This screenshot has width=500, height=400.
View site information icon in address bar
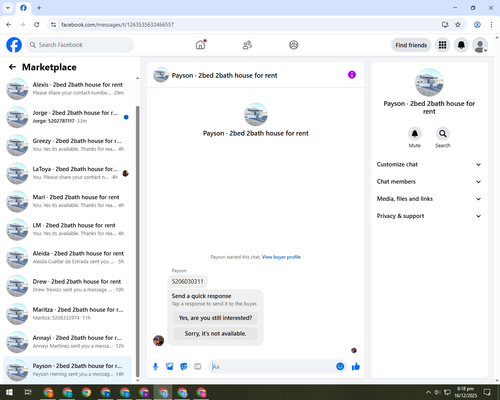click(x=53, y=25)
